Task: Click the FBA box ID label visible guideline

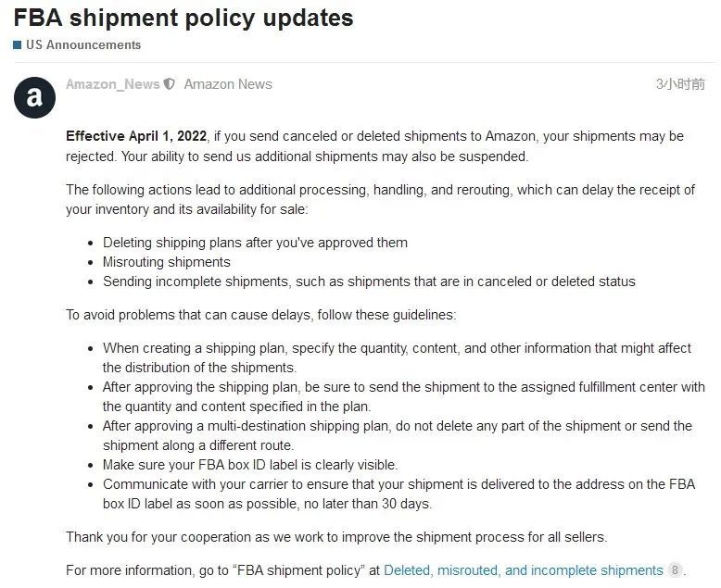Action: pos(250,465)
